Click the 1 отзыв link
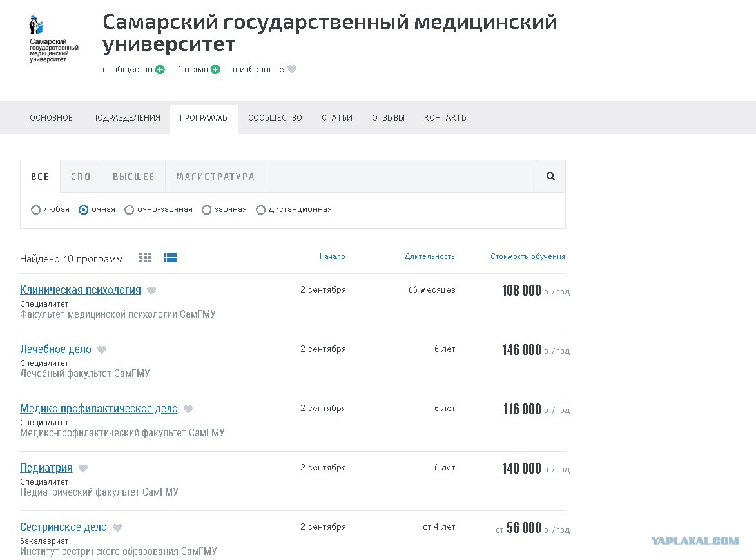Viewport: 756px width, 560px height. click(x=192, y=70)
